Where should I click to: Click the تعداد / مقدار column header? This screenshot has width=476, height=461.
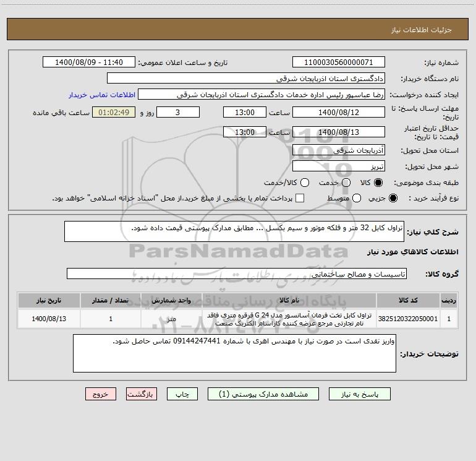click(x=111, y=300)
